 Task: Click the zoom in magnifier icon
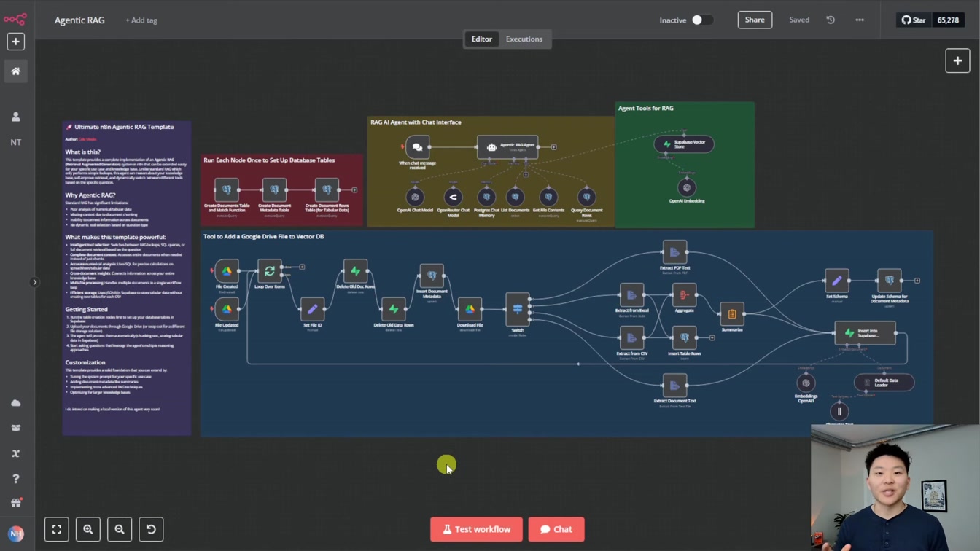pos(88,529)
